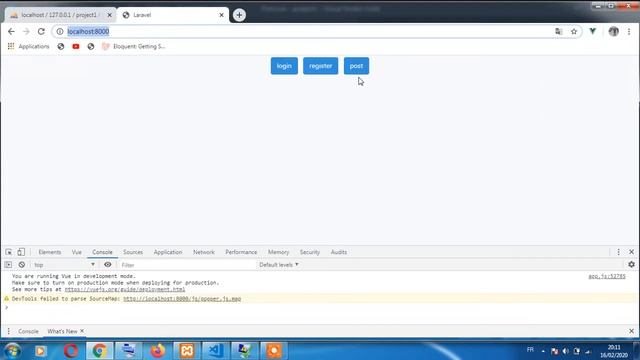Switch to the Vue devtools panel
This screenshot has height=360, width=640.
tap(77, 252)
